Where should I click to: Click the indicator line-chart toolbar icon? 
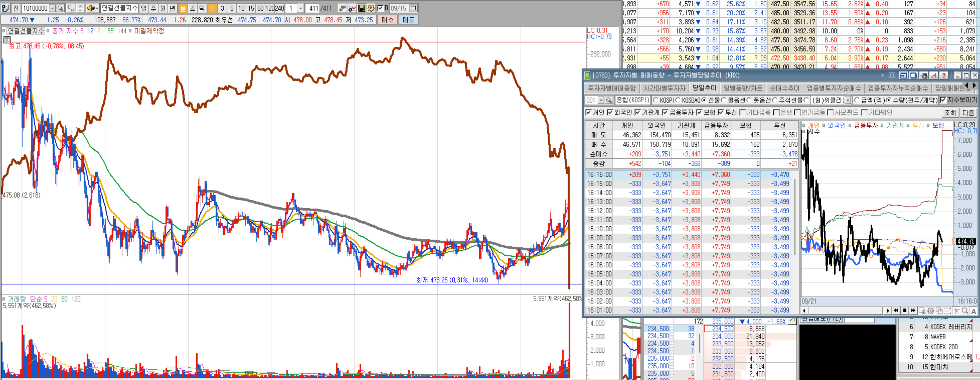[352, 8]
